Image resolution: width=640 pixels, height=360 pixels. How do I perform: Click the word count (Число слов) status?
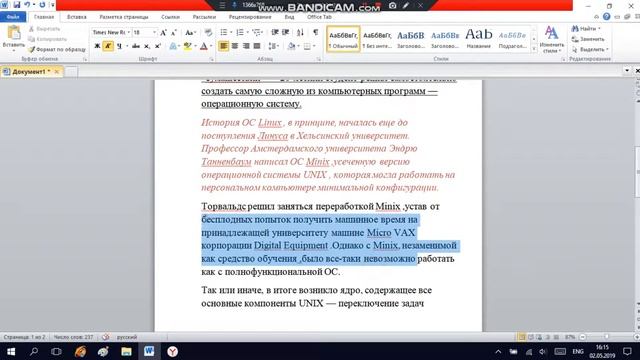[x=73, y=337]
